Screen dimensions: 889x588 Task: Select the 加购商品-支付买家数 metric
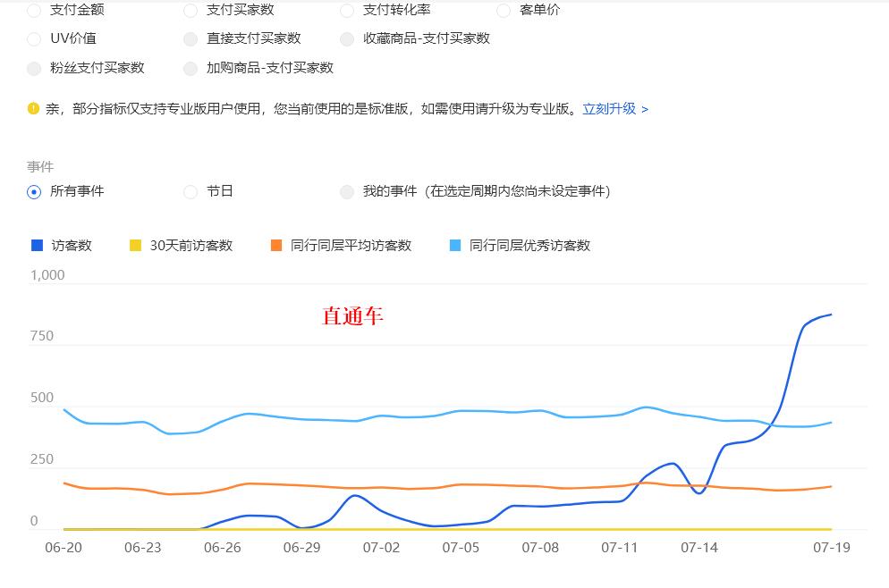(x=190, y=69)
